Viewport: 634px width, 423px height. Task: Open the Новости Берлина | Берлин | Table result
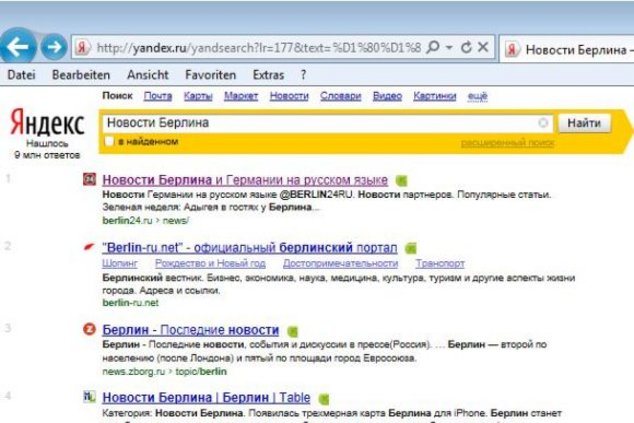click(x=206, y=397)
